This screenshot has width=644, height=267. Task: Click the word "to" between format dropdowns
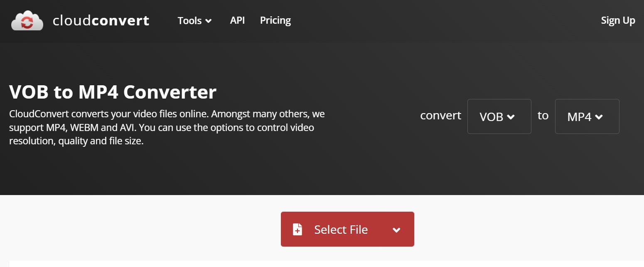[543, 115]
